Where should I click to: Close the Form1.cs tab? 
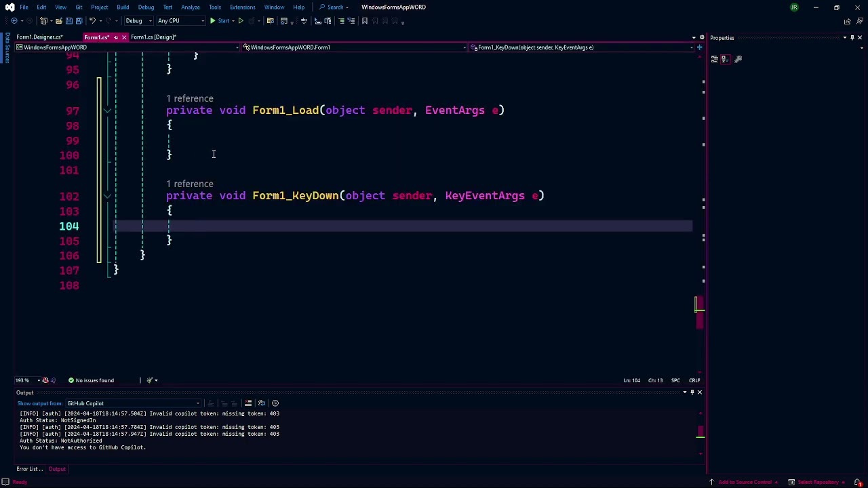pyautogui.click(x=124, y=37)
